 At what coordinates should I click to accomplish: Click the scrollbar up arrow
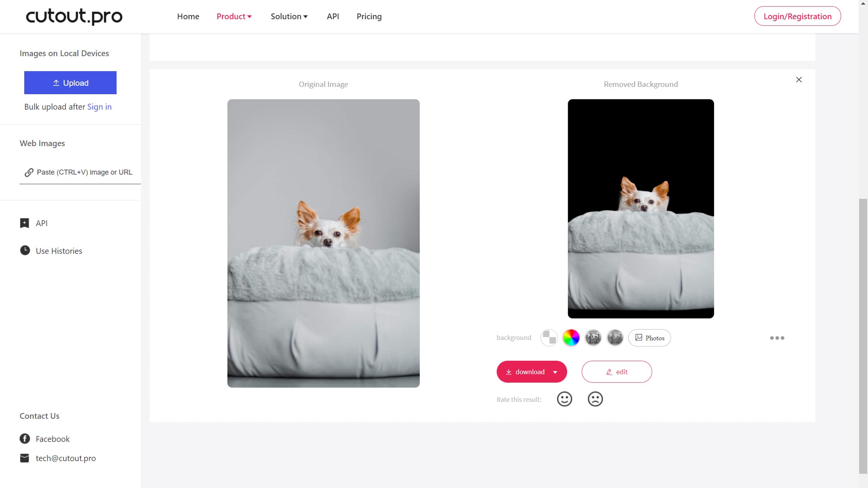[x=863, y=3]
